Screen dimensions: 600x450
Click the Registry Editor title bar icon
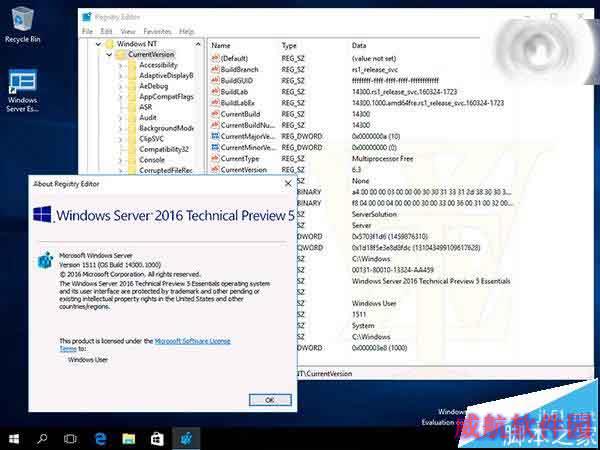[87, 17]
